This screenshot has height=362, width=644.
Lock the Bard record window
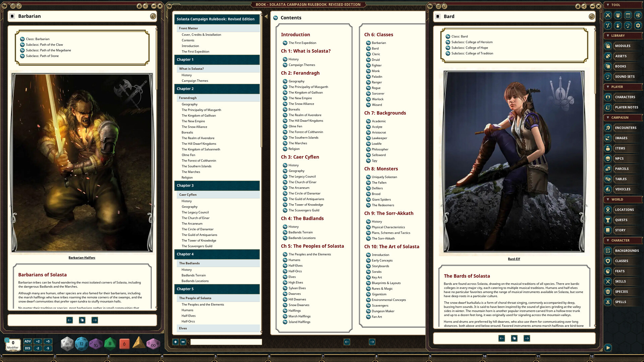click(577, 6)
